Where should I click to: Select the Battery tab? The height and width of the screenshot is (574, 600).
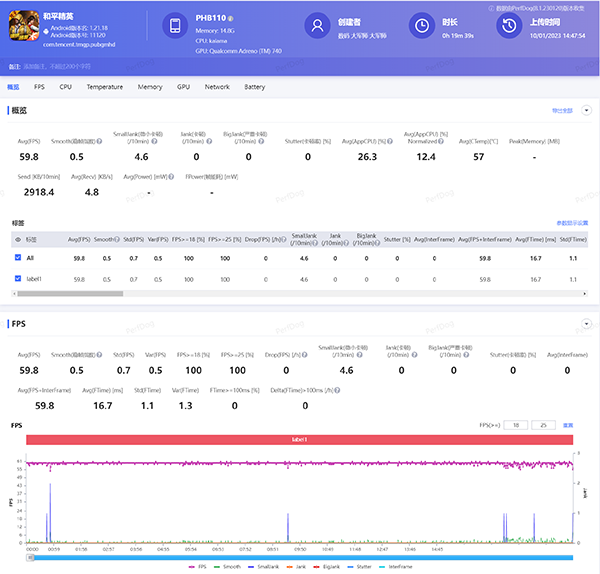255,87
